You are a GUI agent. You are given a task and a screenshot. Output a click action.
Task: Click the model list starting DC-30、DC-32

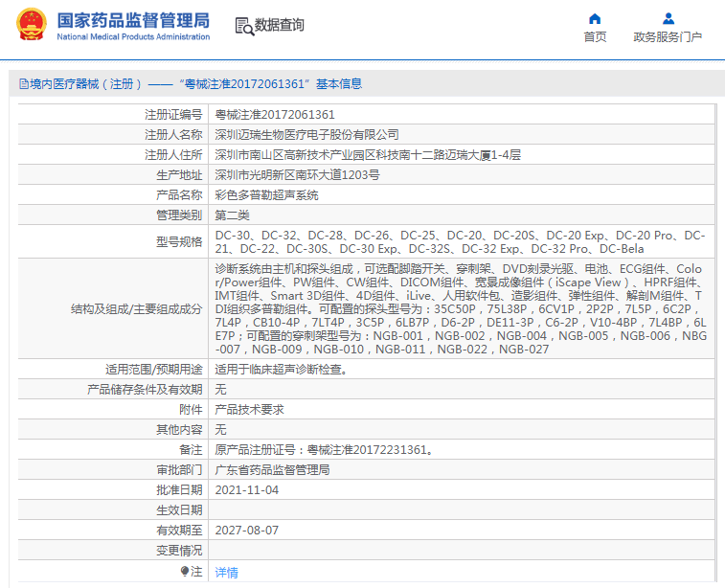point(460,241)
